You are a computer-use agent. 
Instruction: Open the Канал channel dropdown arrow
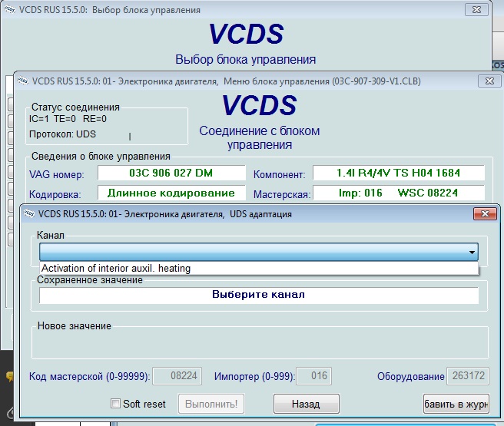(x=472, y=252)
